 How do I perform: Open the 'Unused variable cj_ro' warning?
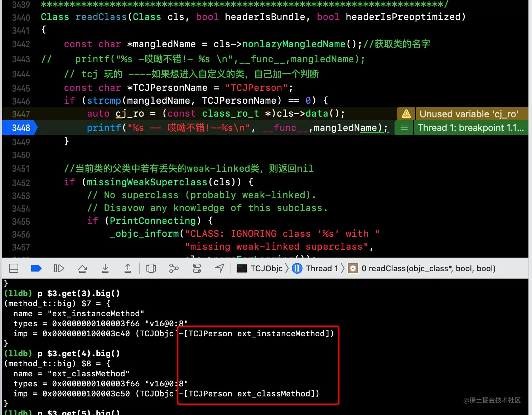pos(469,114)
